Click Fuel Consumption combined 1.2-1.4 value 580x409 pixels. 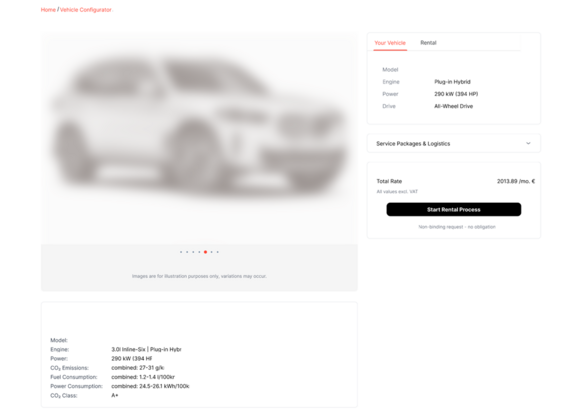[143, 377]
